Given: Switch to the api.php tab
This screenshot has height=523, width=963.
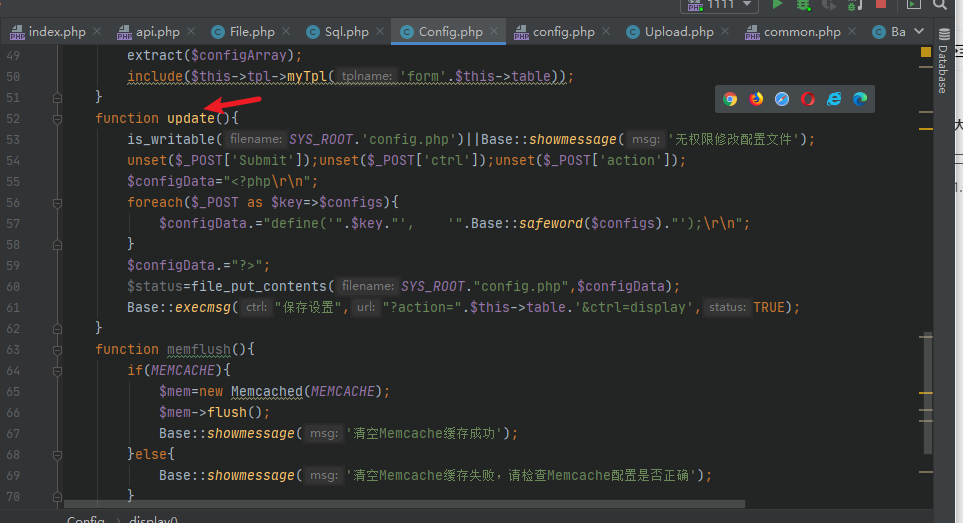Looking at the screenshot, I should point(149,31).
